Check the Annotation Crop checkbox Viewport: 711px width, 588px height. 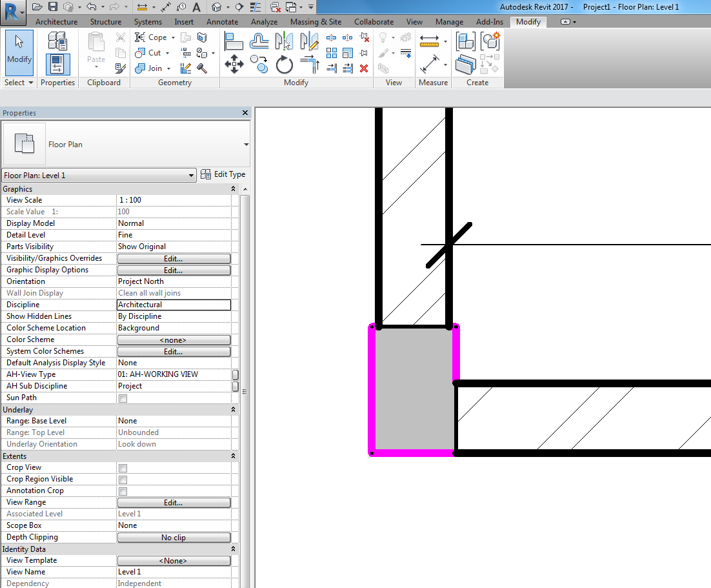click(123, 491)
